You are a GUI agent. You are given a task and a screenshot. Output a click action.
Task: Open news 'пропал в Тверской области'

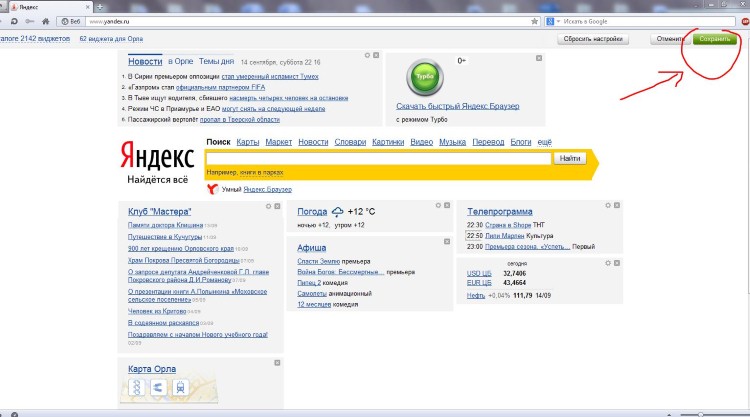point(239,120)
